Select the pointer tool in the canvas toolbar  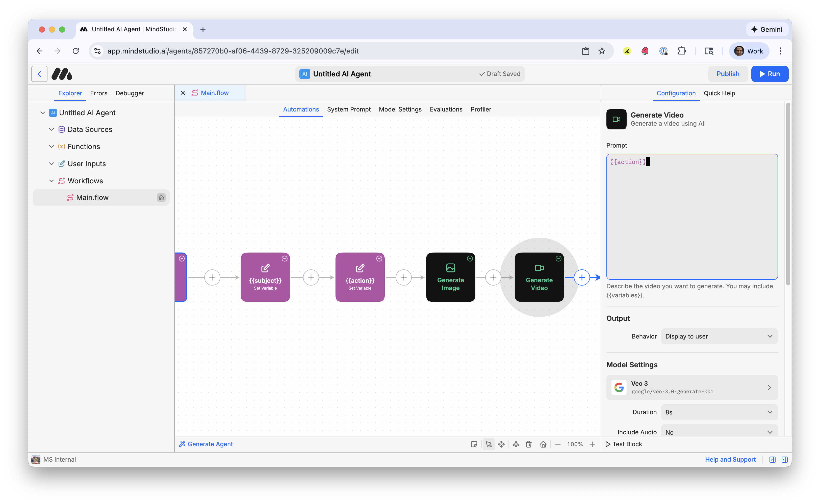click(489, 444)
